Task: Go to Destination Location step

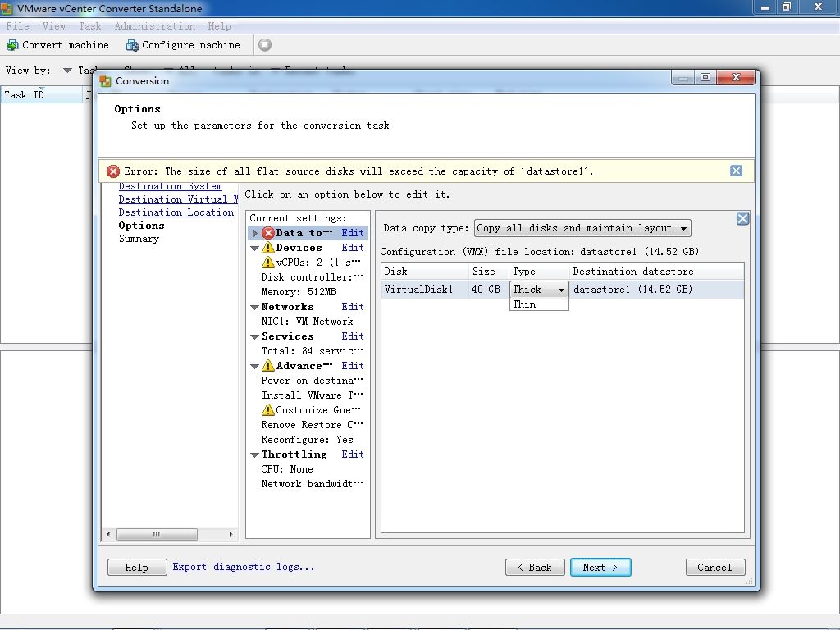Action: coord(176,212)
